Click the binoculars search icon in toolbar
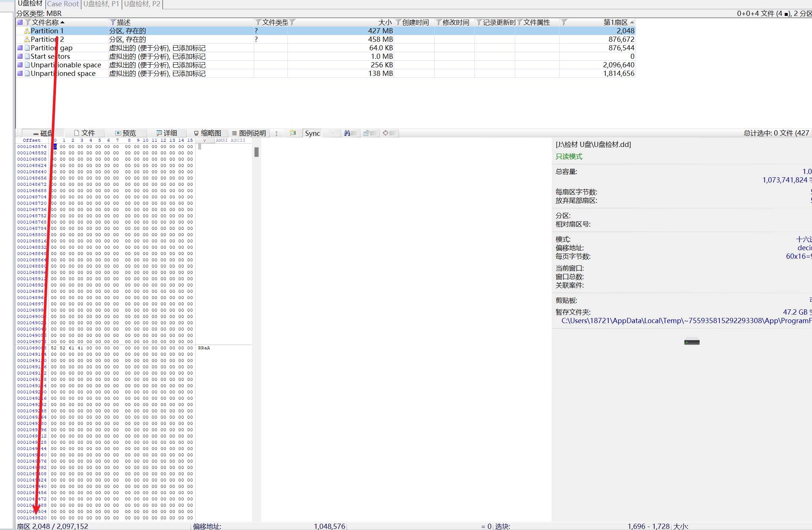Viewport: 812px width, 530px height. [347, 133]
